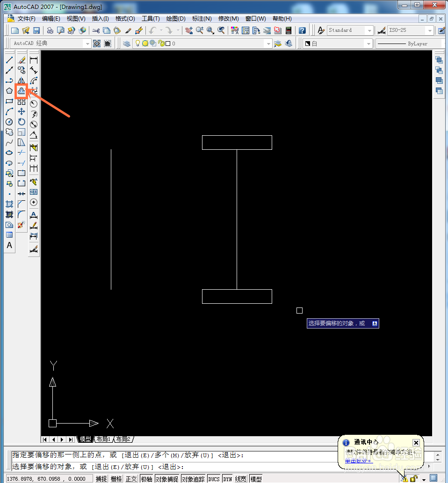
Task: Open the AutoCAD 经典 workspace dropdown
Action: point(87,44)
